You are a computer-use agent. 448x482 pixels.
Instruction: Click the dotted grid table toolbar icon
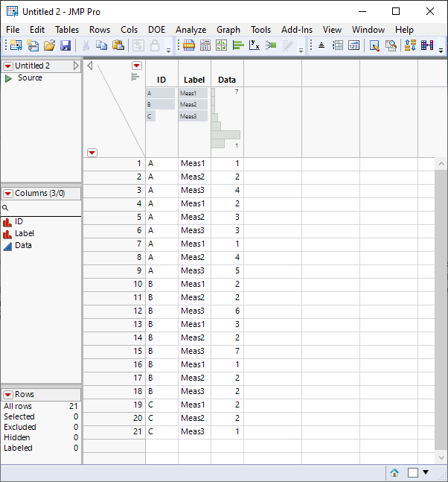337,45
